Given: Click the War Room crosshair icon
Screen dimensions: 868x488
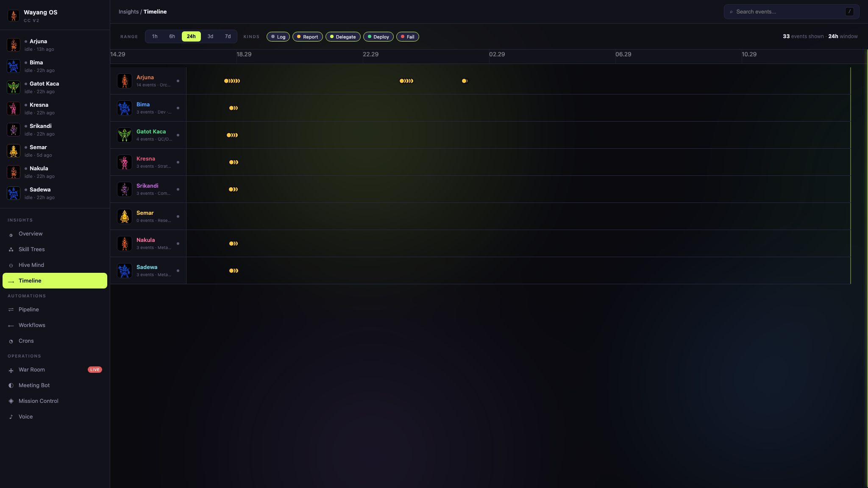Looking at the screenshot, I should pos(11,370).
